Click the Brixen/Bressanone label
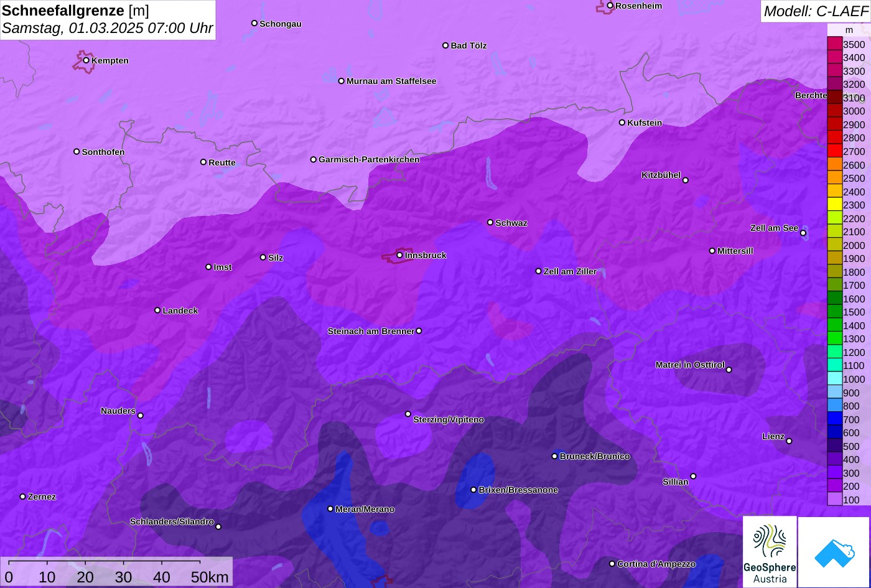 [518, 490]
